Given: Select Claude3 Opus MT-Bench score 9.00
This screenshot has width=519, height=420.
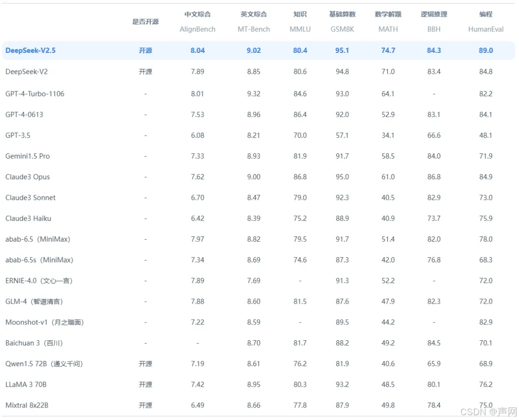Looking at the screenshot, I should (x=254, y=177).
